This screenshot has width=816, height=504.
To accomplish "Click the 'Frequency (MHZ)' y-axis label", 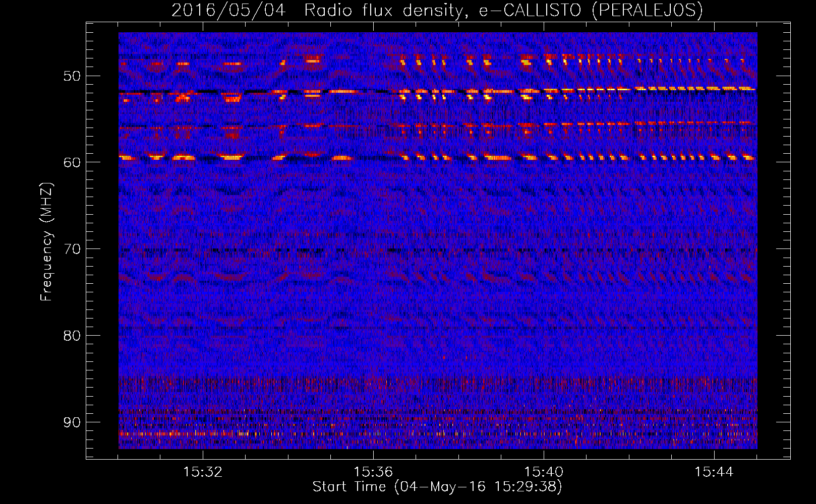I will 46,242.
